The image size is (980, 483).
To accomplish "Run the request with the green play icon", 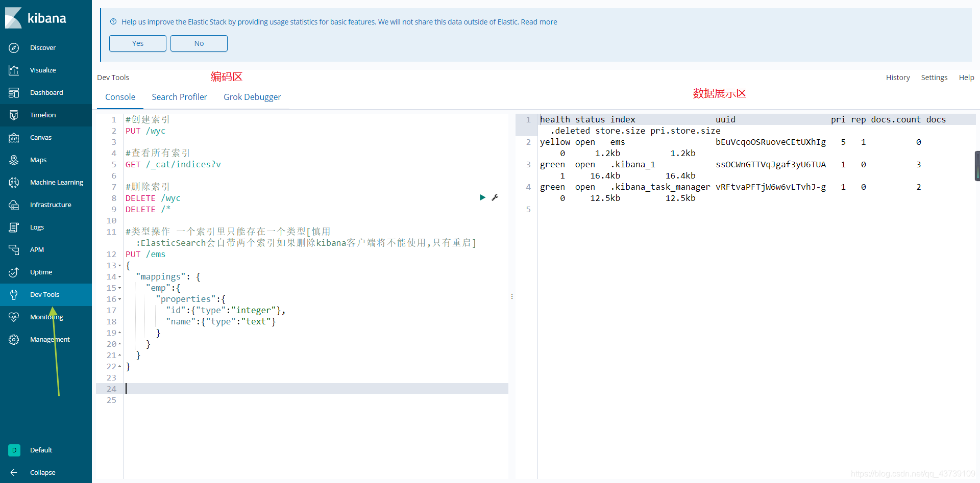I will (482, 197).
